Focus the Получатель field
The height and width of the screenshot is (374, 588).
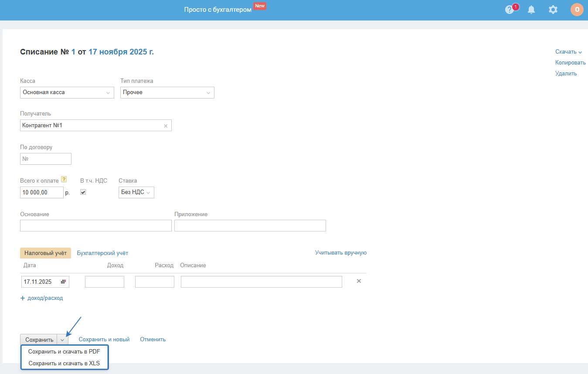point(96,126)
